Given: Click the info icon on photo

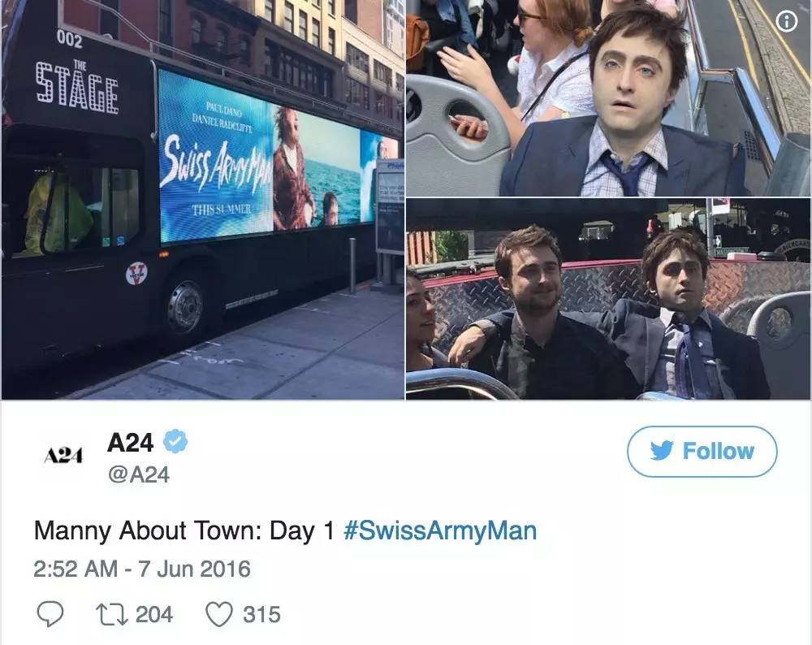Looking at the screenshot, I should [787, 21].
